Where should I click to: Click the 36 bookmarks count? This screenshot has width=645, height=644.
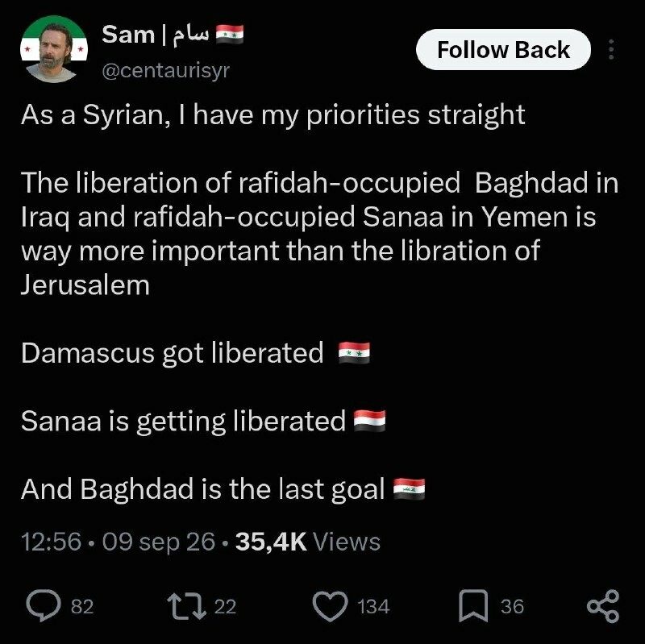[x=512, y=607]
